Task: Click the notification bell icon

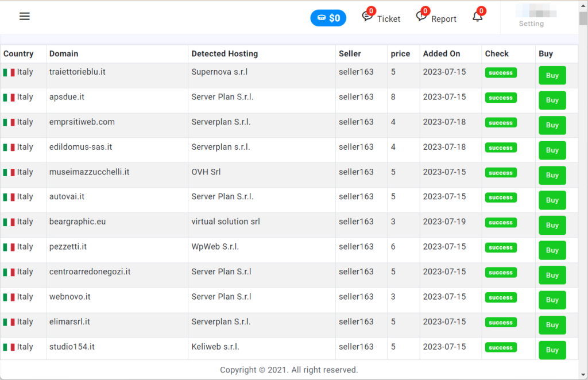Action: [x=477, y=17]
